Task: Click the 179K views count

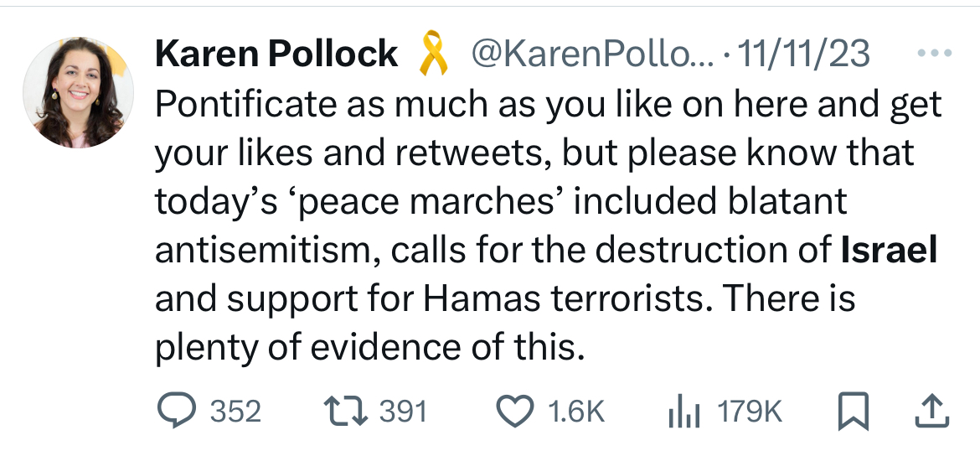Action: pos(750,412)
